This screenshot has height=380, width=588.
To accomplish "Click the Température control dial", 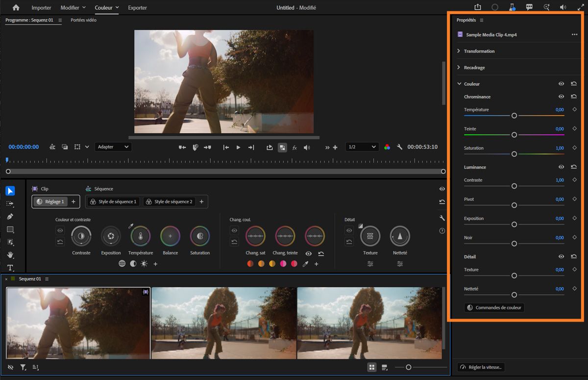I will (x=141, y=236).
